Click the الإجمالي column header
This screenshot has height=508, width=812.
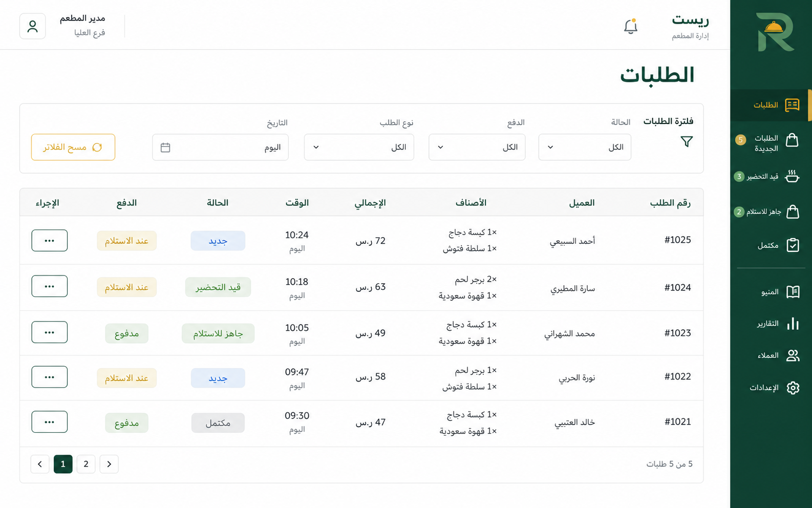[370, 203]
